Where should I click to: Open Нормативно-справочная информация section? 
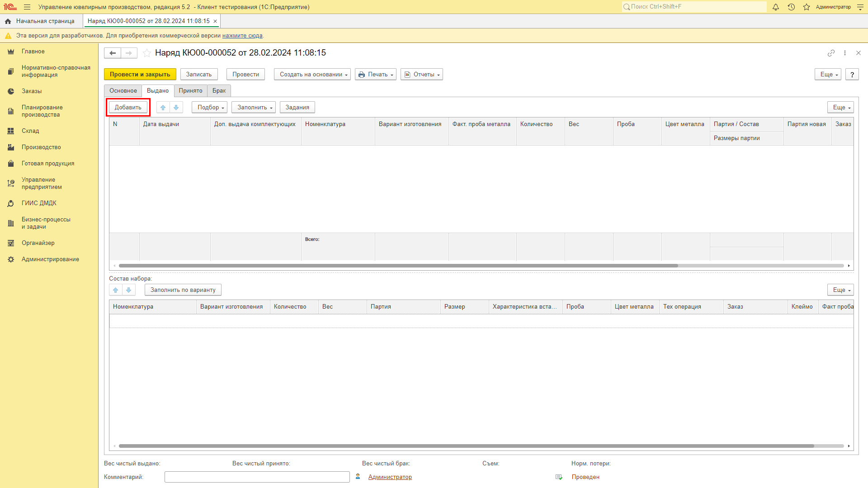click(49, 71)
